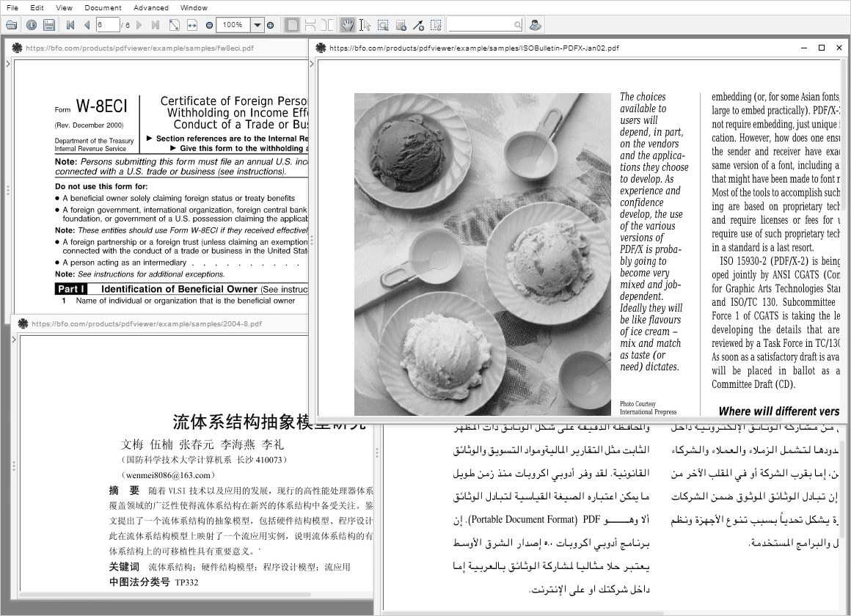Click the ISOBulletin-PDFX-Jan02.pdf window title
Image resolution: width=851 pixels, height=616 pixels.
point(474,48)
